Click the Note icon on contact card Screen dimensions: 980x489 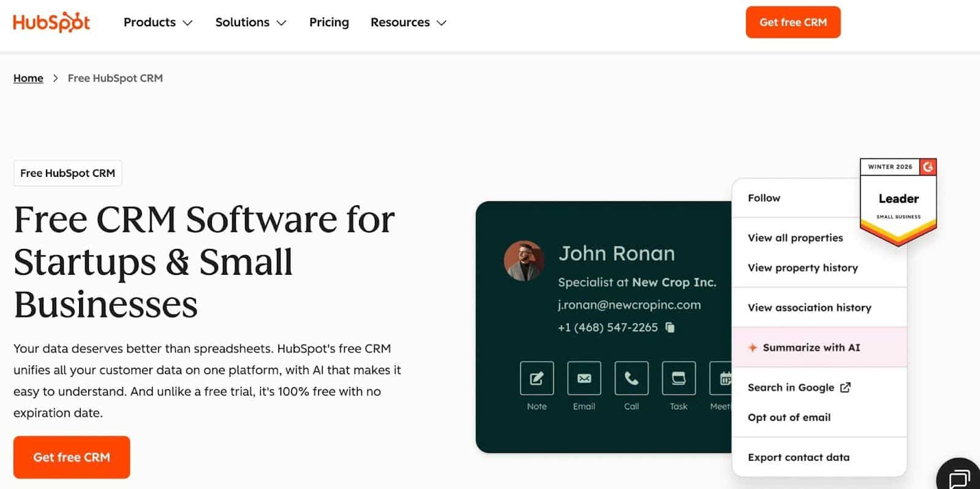pyautogui.click(x=537, y=378)
